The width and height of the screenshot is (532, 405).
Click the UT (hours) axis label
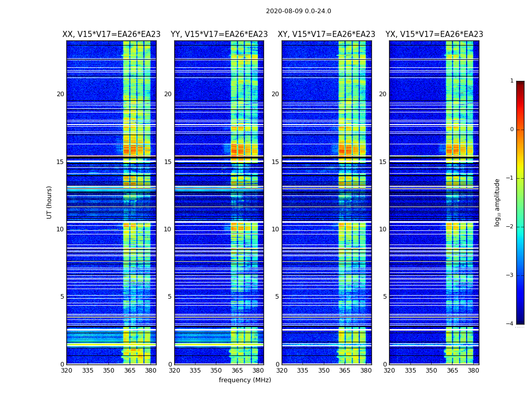49,202
